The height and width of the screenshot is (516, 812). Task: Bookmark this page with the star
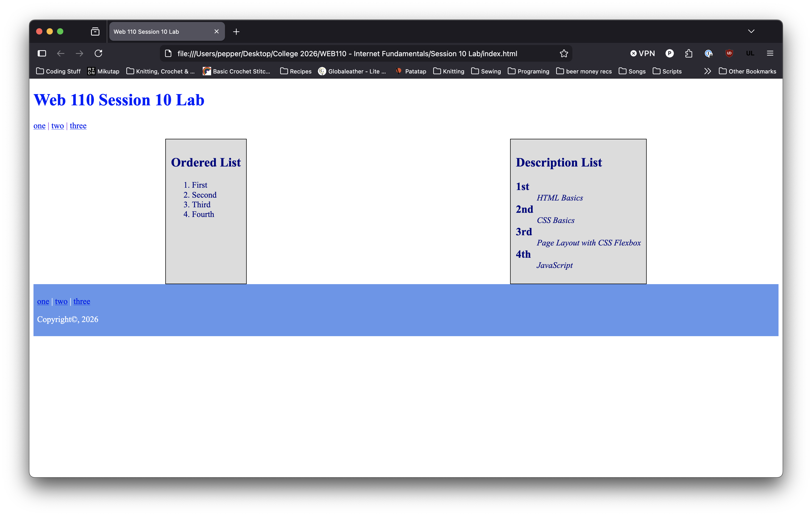tap(564, 53)
